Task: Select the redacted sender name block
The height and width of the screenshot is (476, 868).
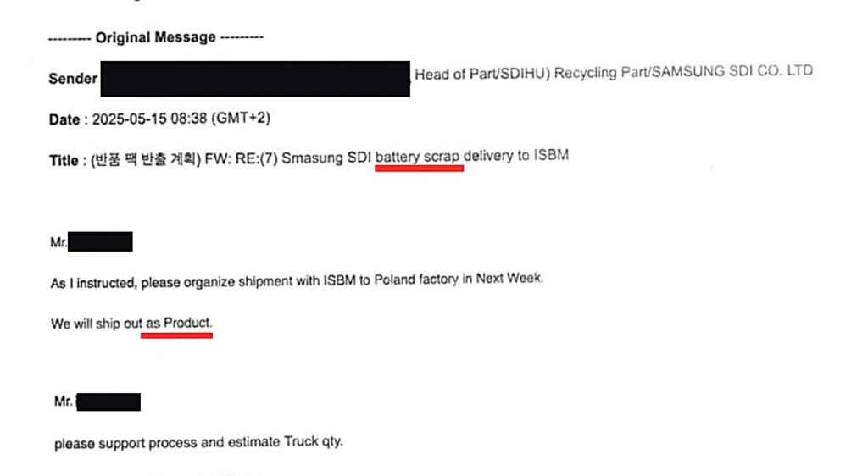Action: (x=255, y=78)
